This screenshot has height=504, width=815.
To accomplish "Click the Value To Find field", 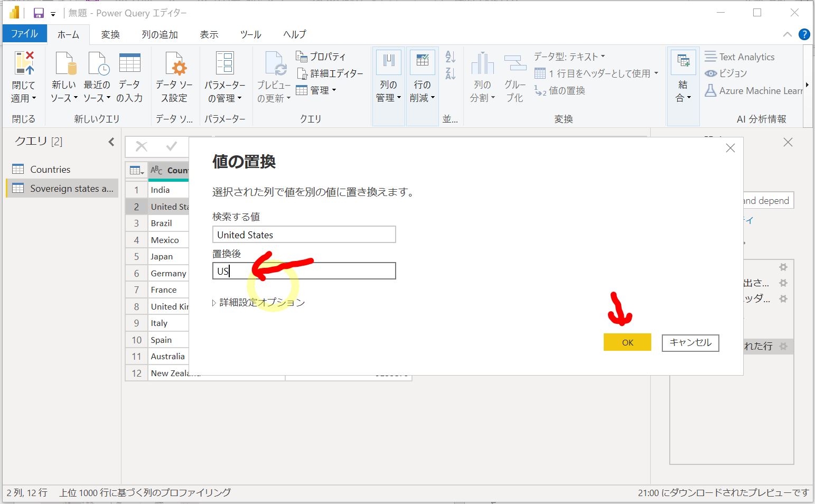I will tap(304, 235).
